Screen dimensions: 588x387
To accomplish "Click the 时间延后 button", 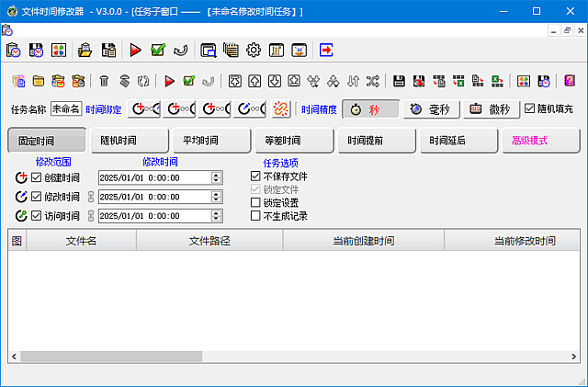I will coord(458,141).
